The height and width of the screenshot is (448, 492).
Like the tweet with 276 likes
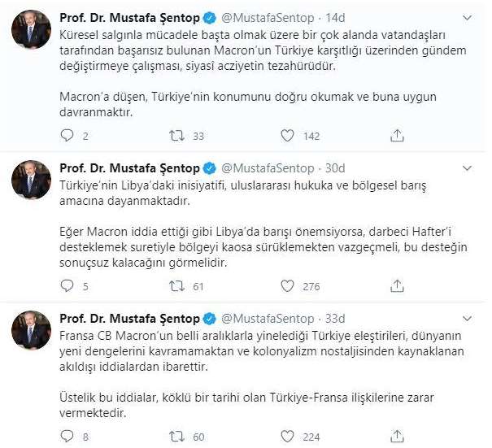(286, 286)
